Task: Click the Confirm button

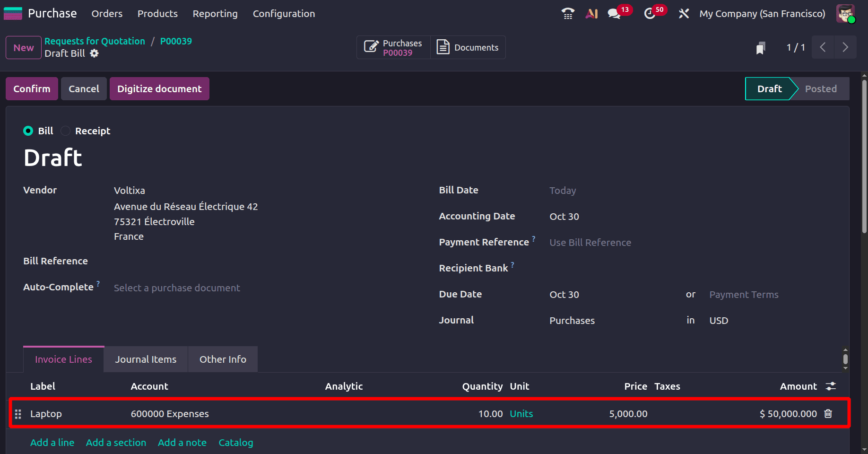Action: 32,88
